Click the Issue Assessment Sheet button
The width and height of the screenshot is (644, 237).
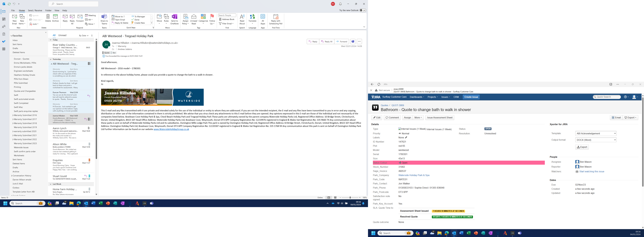click(439, 117)
